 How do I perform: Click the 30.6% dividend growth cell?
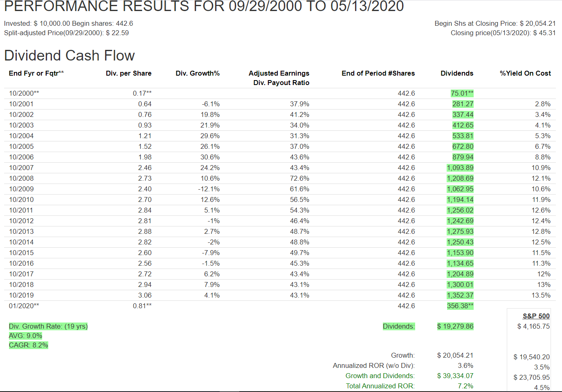(210, 157)
